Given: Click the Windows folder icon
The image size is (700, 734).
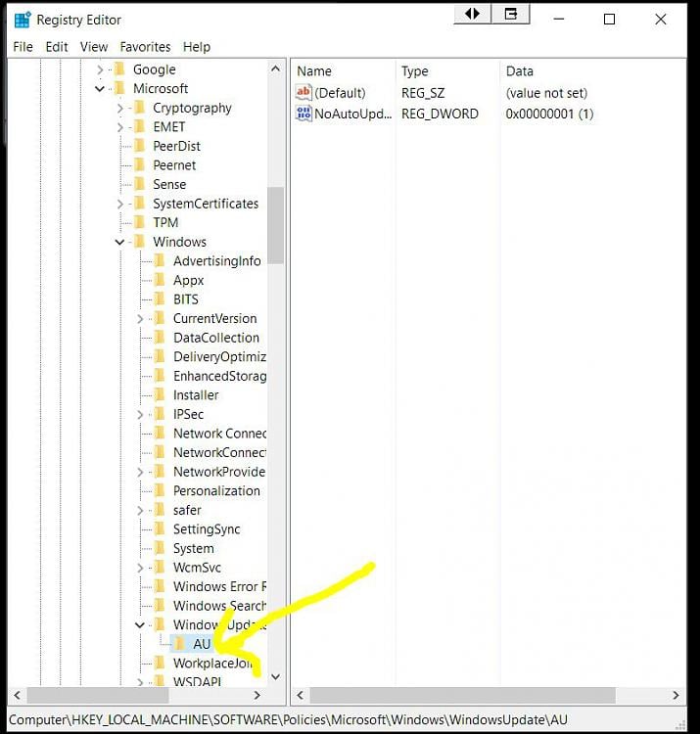Looking at the screenshot, I should (x=140, y=242).
